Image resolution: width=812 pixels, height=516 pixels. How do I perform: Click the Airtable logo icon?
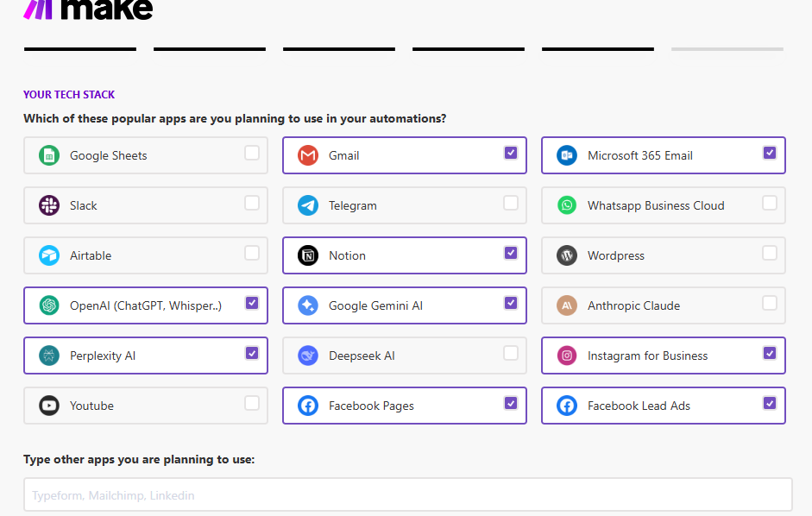click(x=49, y=255)
